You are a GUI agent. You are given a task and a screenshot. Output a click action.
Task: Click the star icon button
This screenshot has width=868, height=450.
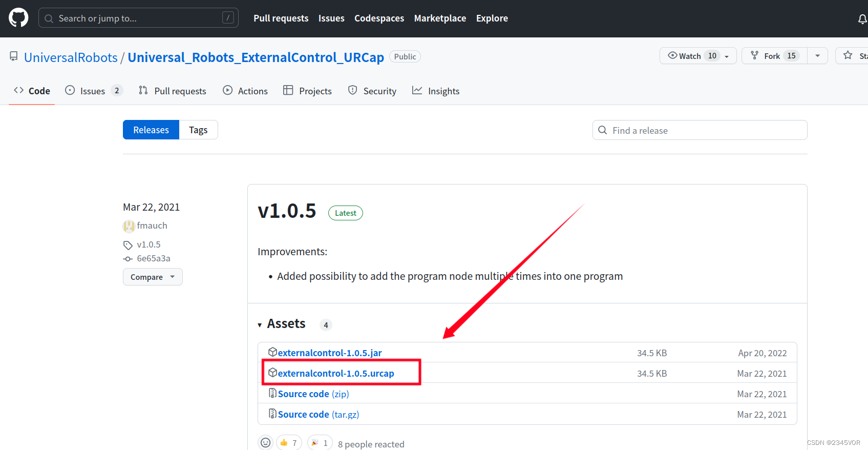(848, 55)
